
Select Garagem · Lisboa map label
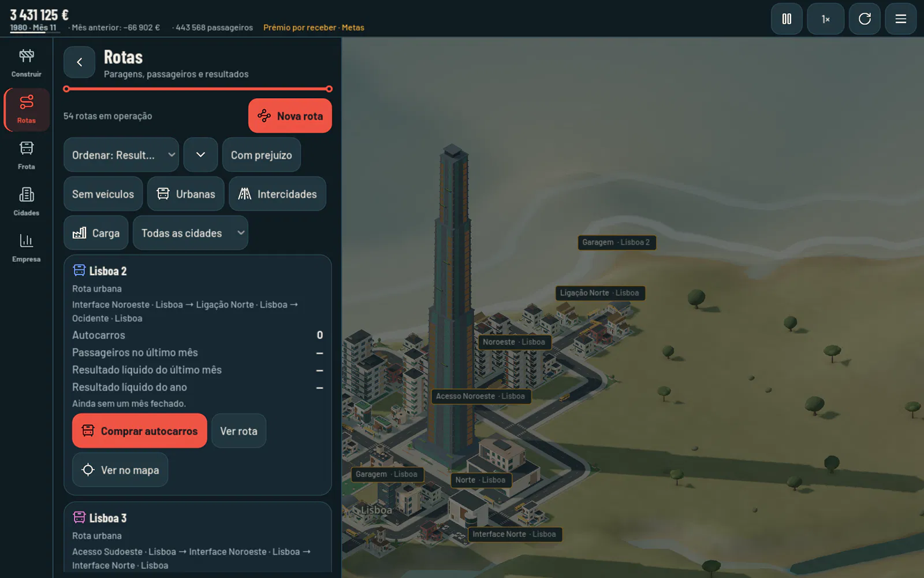tap(386, 475)
